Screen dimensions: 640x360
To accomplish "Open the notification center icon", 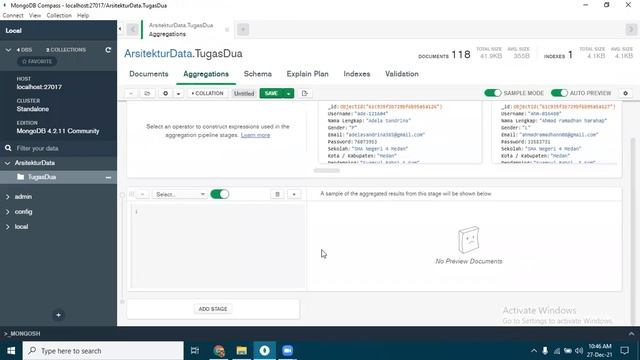I will point(624,351).
